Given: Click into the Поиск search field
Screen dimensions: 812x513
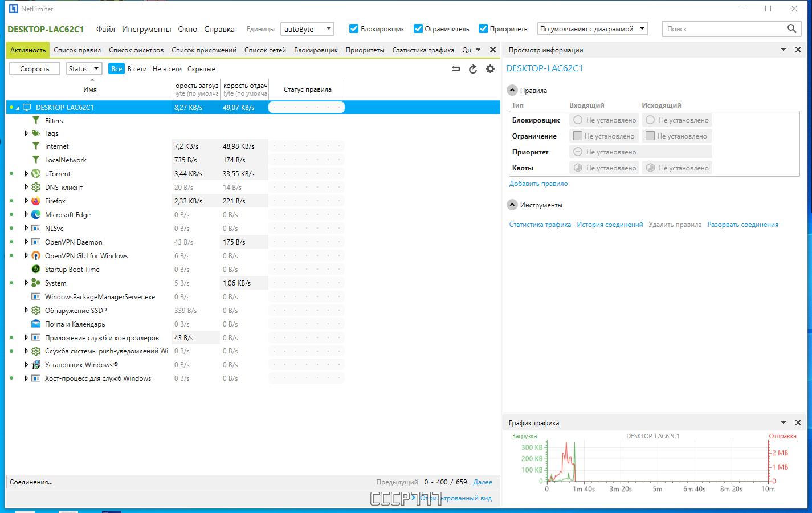Looking at the screenshot, I should (x=724, y=29).
